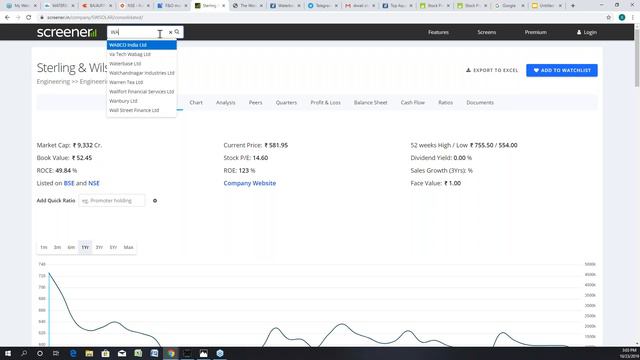Go to the Chart section tab
This screenshot has height=360, width=640.
pos(196,102)
